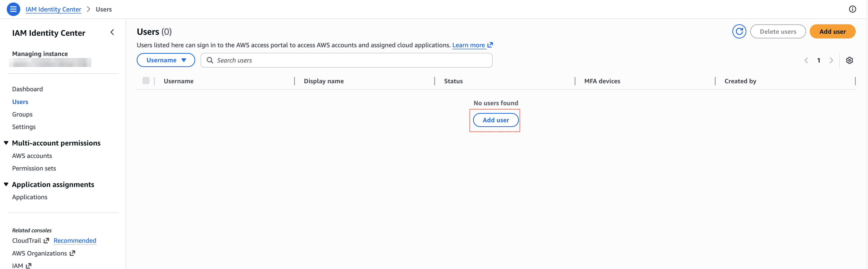Click AWS Organizations external link icon

coord(72,253)
